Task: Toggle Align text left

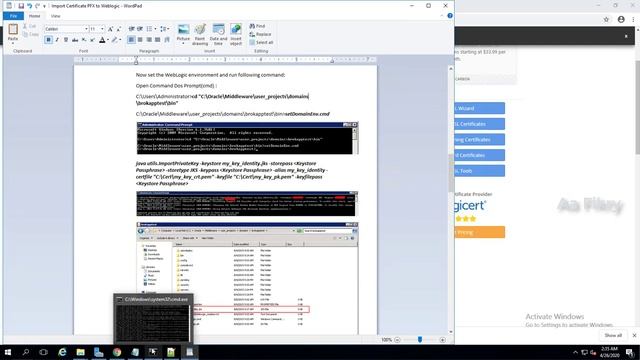Action: click(131, 40)
